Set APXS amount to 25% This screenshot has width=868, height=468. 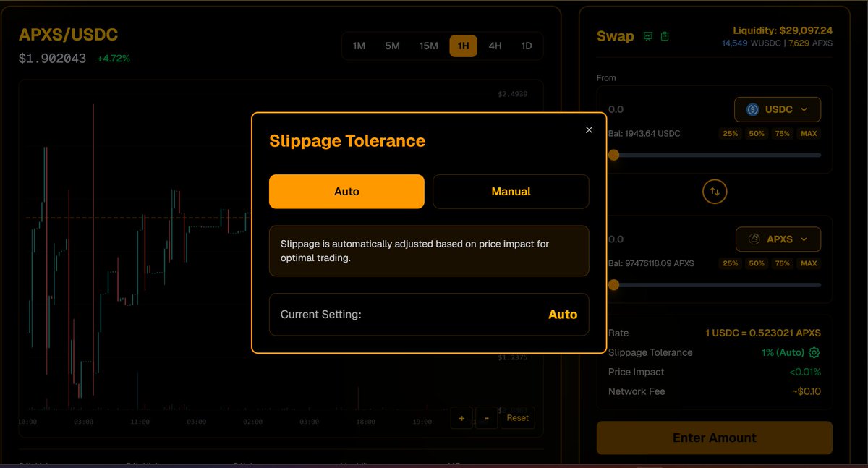[x=730, y=263]
